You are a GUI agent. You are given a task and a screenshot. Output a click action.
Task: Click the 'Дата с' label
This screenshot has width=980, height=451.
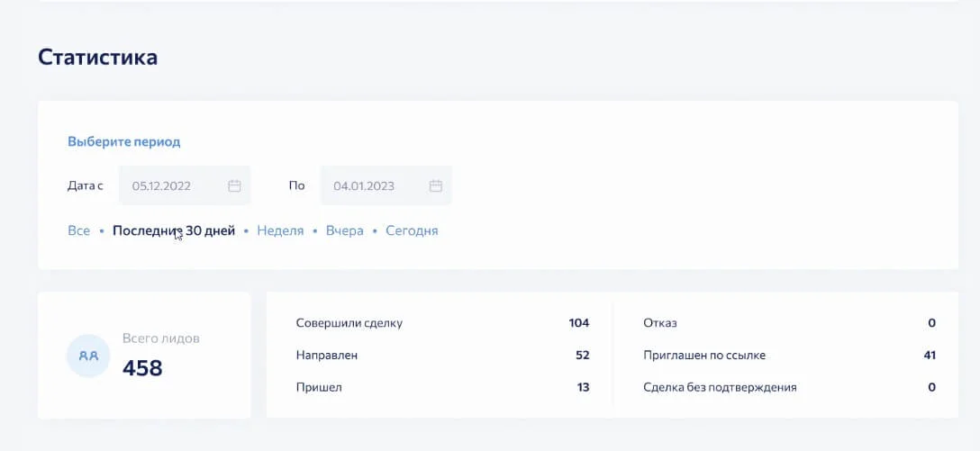coord(85,185)
